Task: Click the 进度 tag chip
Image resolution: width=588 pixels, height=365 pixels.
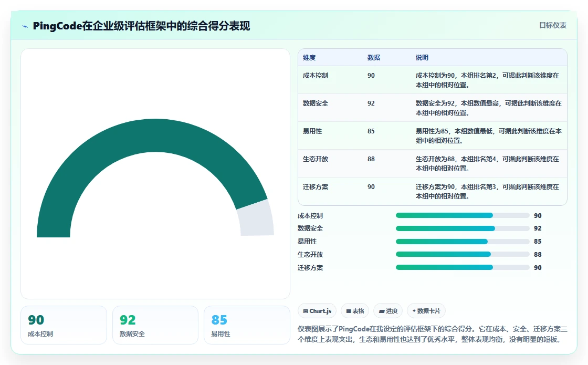Action: [x=388, y=311]
